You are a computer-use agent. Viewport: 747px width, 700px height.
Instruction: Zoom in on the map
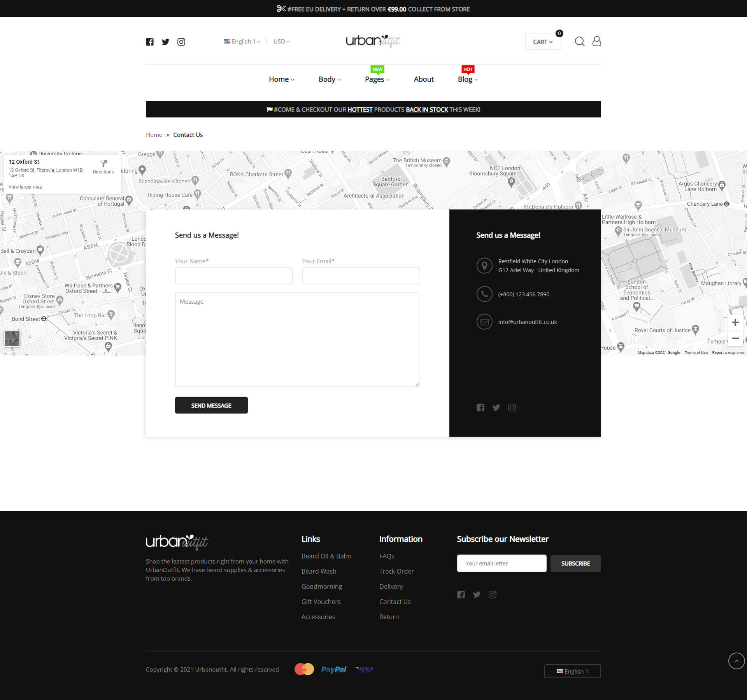point(735,323)
